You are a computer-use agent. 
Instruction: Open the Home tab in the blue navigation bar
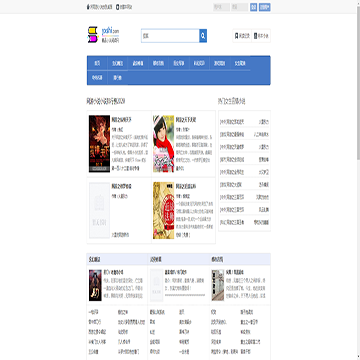point(97,63)
